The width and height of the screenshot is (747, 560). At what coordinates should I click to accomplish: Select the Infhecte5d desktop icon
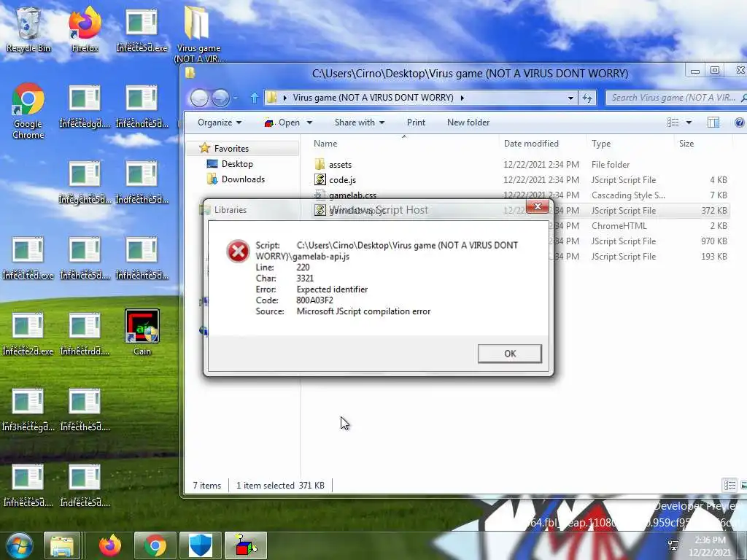click(28, 485)
